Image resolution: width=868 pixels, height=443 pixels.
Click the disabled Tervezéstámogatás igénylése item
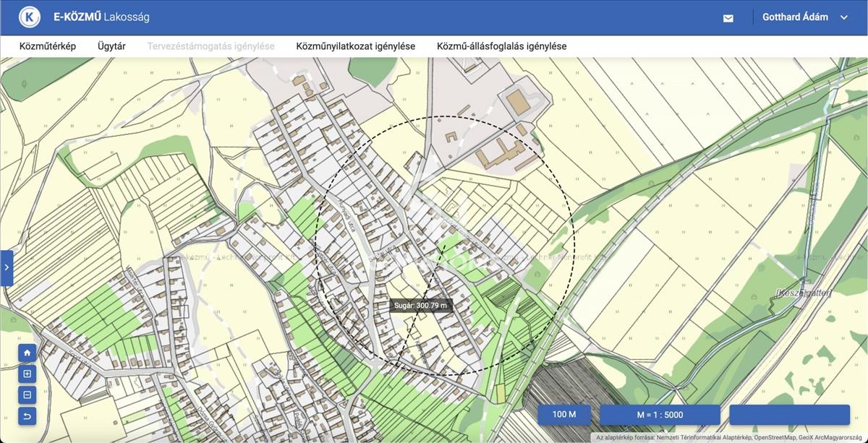pos(210,46)
